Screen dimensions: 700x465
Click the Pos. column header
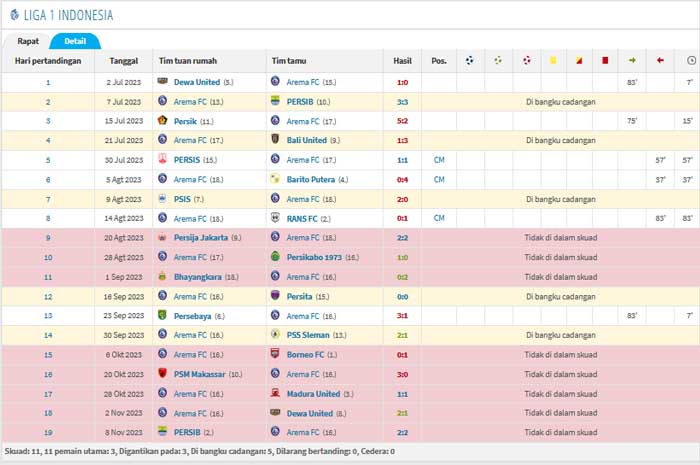click(x=439, y=61)
